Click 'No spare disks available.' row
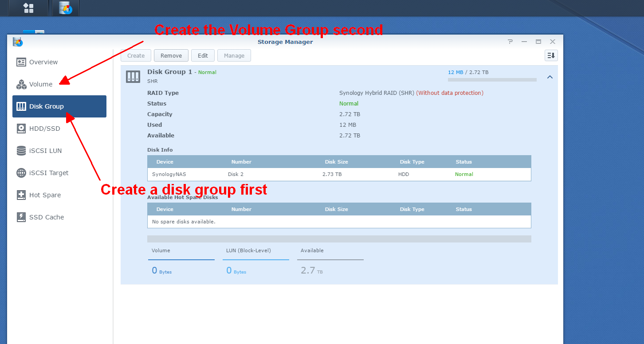The image size is (644, 344). [x=339, y=222]
